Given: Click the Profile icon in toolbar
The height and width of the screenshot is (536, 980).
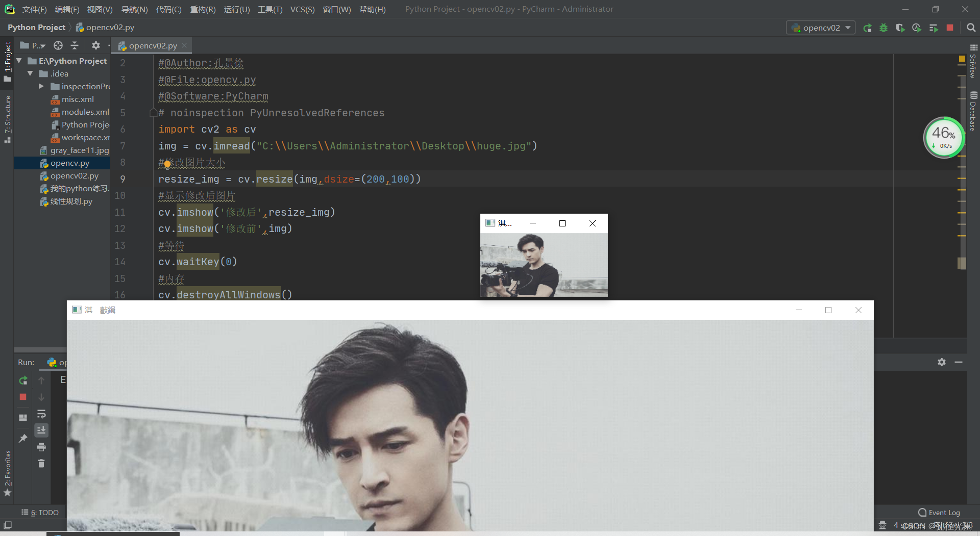Looking at the screenshot, I should pyautogui.click(x=917, y=28).
